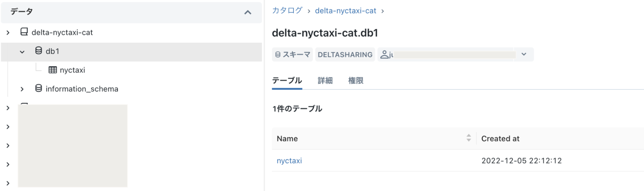Click the DELTASHARING badge

coord(345,55)
